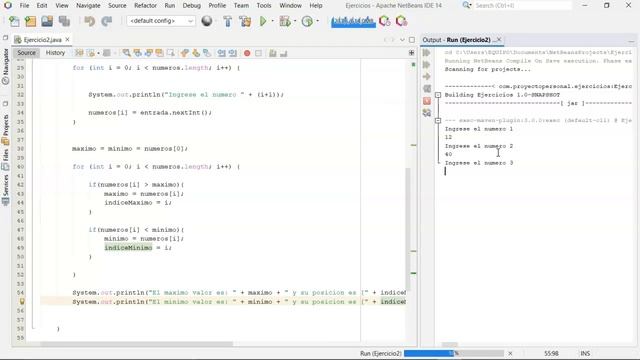Screen dimensions: 640x360
Task: Click the editor vertical scrollbar
Action: click(407, 229)
